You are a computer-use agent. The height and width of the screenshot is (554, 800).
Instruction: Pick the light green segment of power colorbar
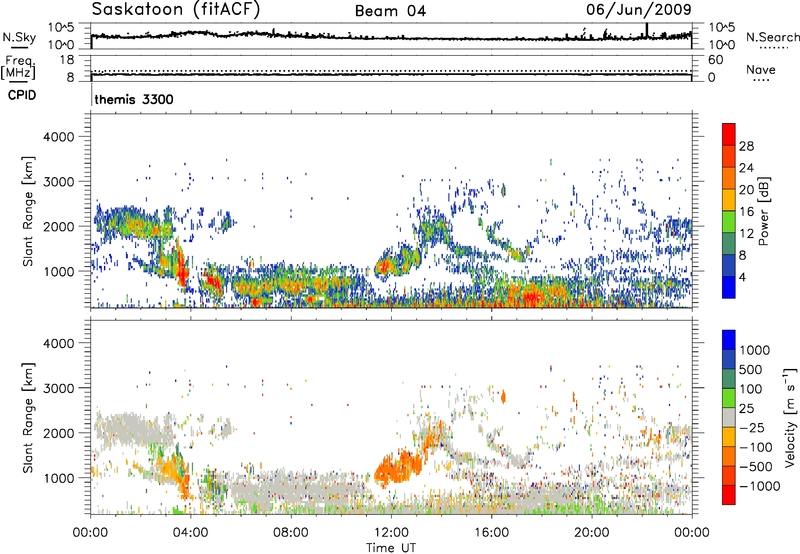(x=729, y=221)
